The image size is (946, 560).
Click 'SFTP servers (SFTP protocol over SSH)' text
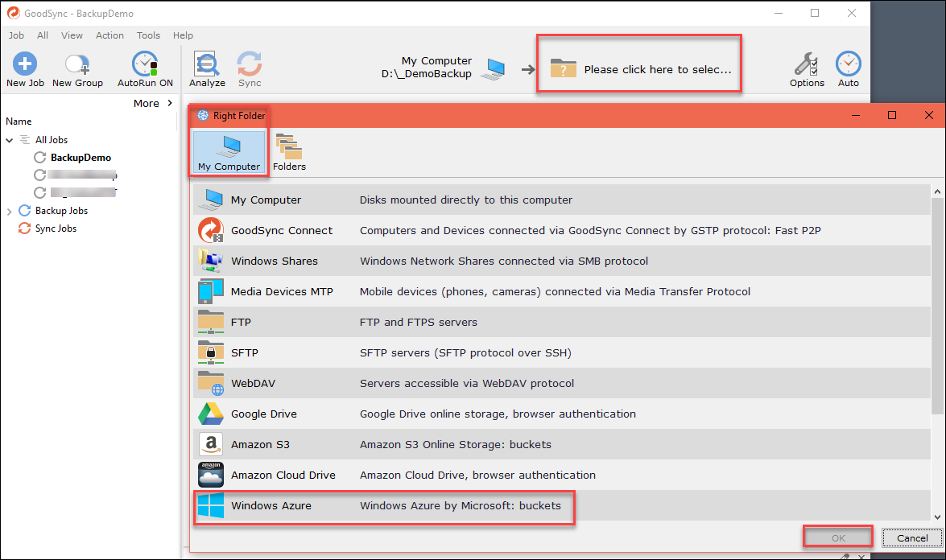[x=465, y=352]
